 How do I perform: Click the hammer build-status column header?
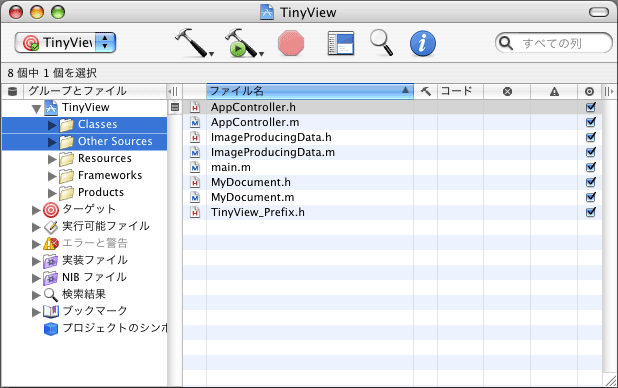coord(426,91)
